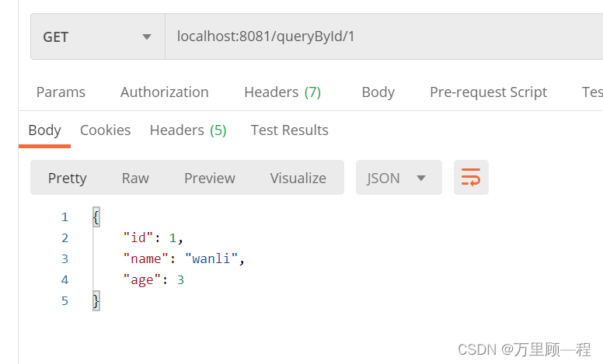This screenshot has width=603, height=364.
Task: Open request Headers (7) tab
Action: click(x=283, y=92)
